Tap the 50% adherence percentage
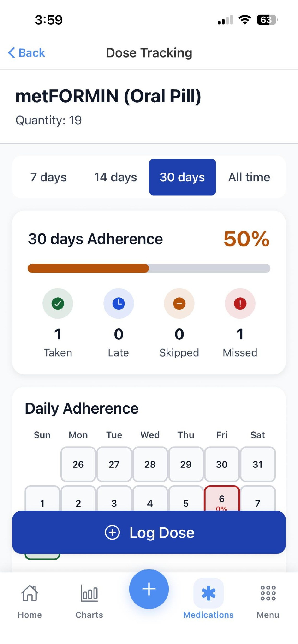The image size is (298, 644). pos(246,239)
